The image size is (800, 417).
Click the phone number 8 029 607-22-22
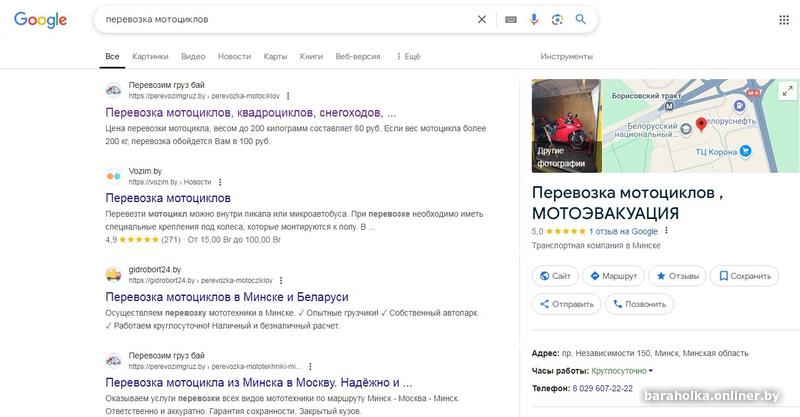coord(603,388)
